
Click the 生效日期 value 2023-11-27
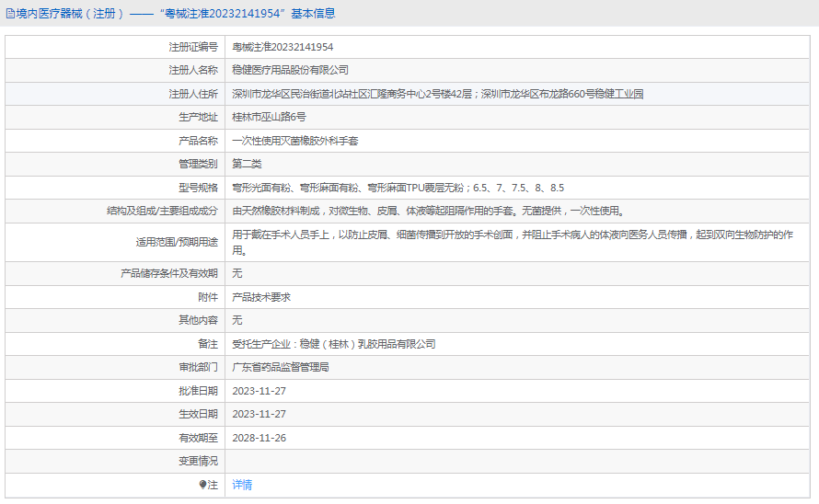point(260,414)
